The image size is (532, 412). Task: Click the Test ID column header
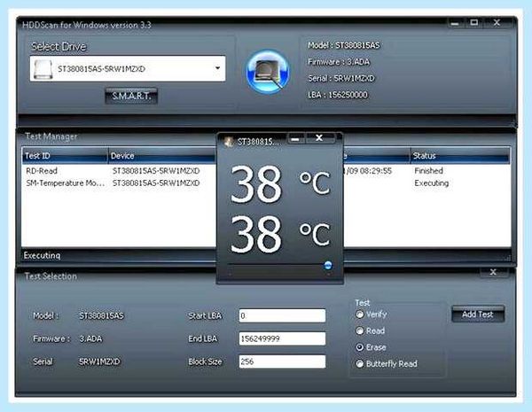click(x=65, y=156)
